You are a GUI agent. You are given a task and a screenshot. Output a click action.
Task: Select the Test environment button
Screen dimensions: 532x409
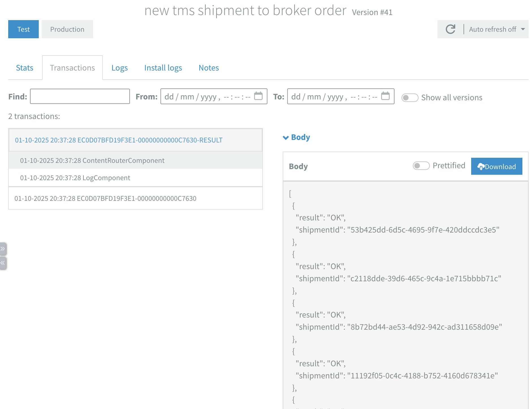pyautogui.click(x=23, y=29)
